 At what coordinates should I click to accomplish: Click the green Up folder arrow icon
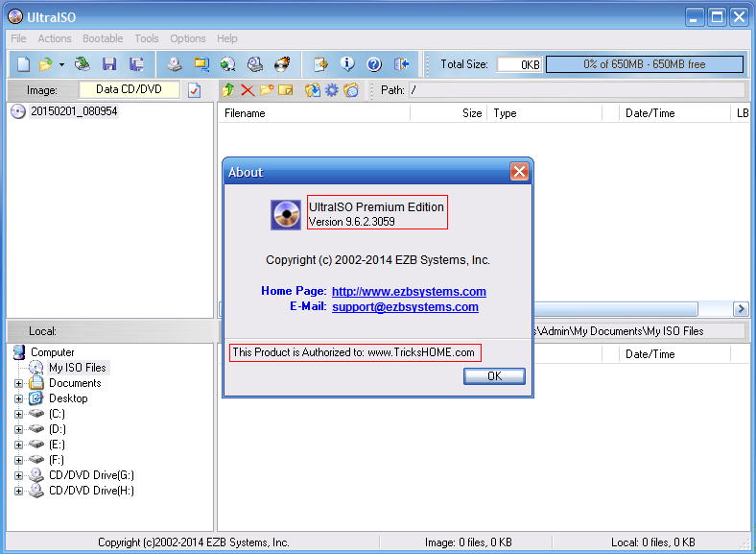(x=228, y=89)
